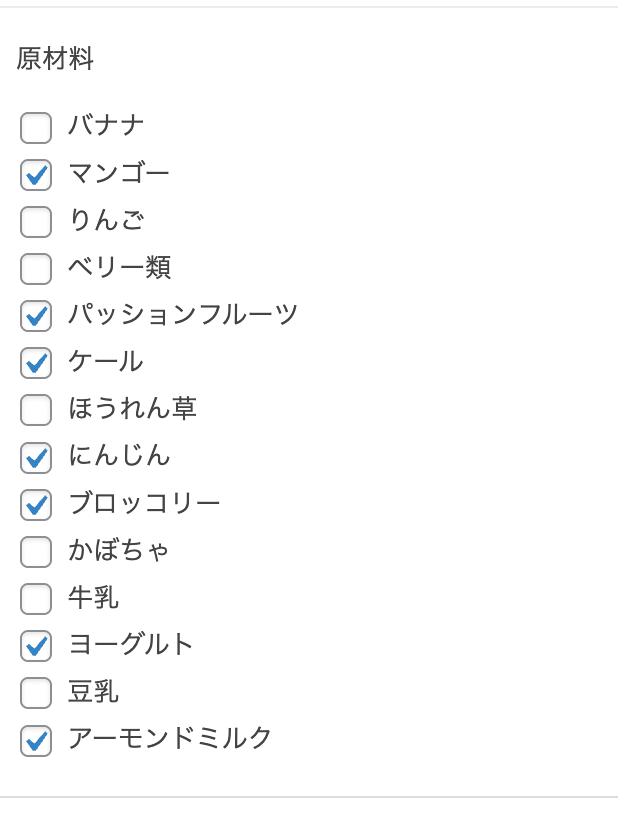The image size is (618, 818).
Task: Deselect the ヨーグルト checkbox
Action: (x=36, y=645)
